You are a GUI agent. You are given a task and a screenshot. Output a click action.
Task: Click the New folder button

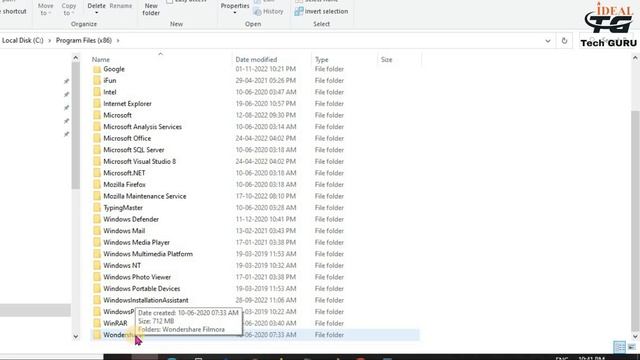click(x=151, y=9)
